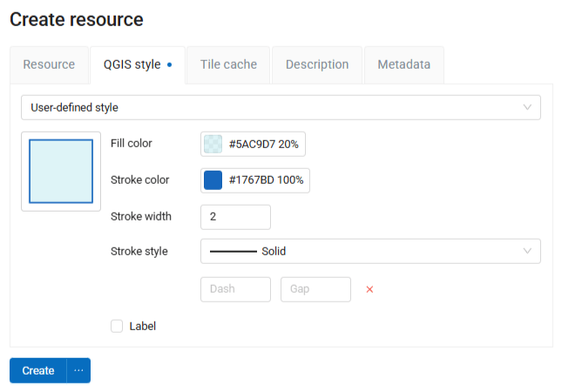Click the Stroke width input field
This screenshot has width=562, height=392.
click(235, 216)
